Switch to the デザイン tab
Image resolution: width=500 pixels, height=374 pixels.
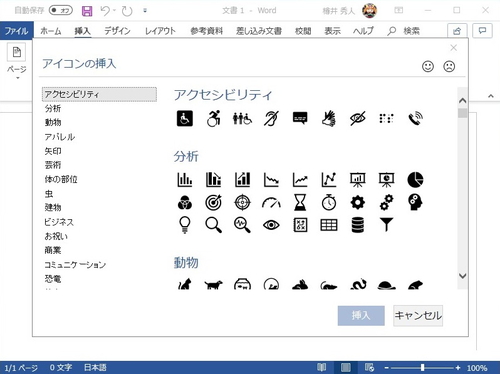coord(117,31)
